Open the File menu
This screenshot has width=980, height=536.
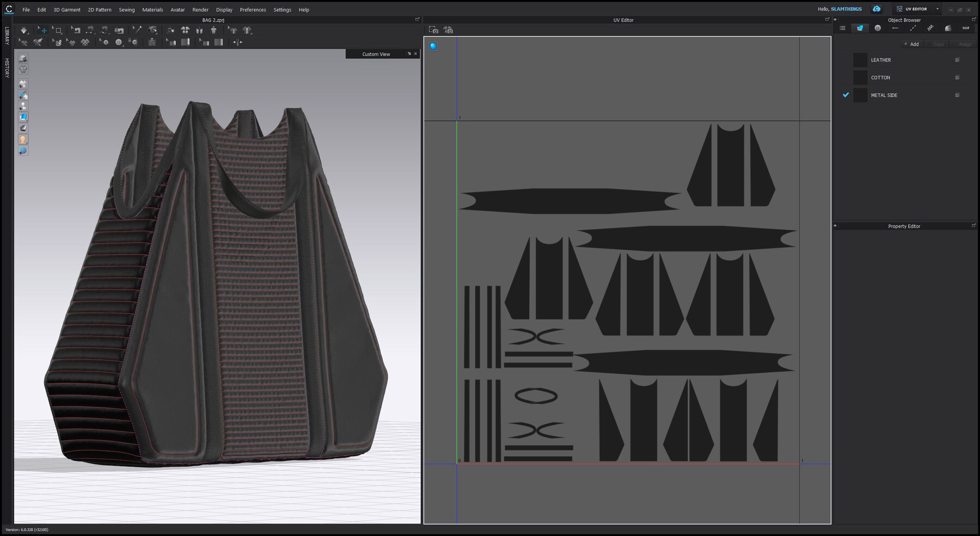pyautogui.click(x=26, y=10)
